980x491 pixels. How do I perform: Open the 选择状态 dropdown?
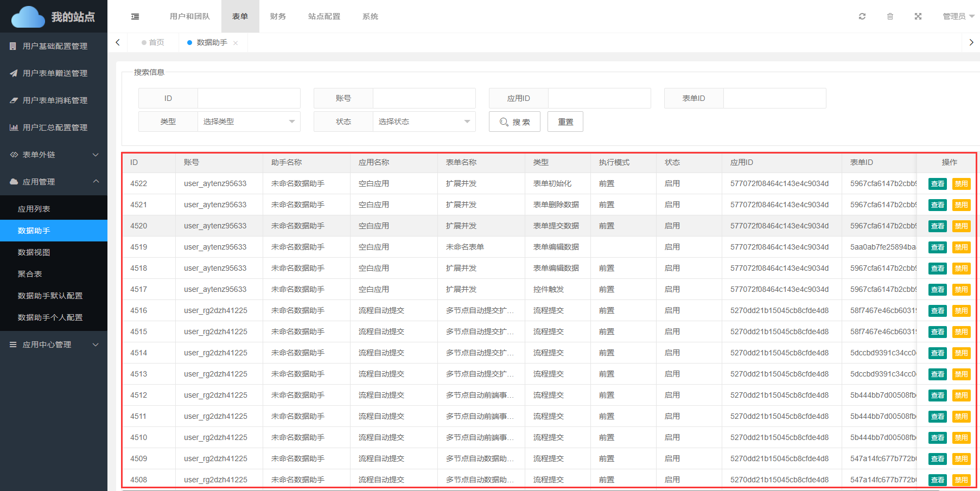point(424,122)
